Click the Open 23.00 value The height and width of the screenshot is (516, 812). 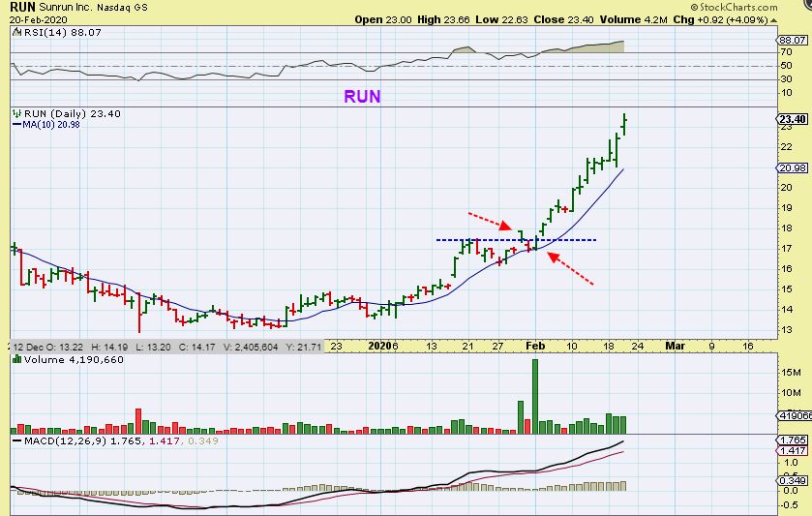pyautogui.click(x=383, y=19)
